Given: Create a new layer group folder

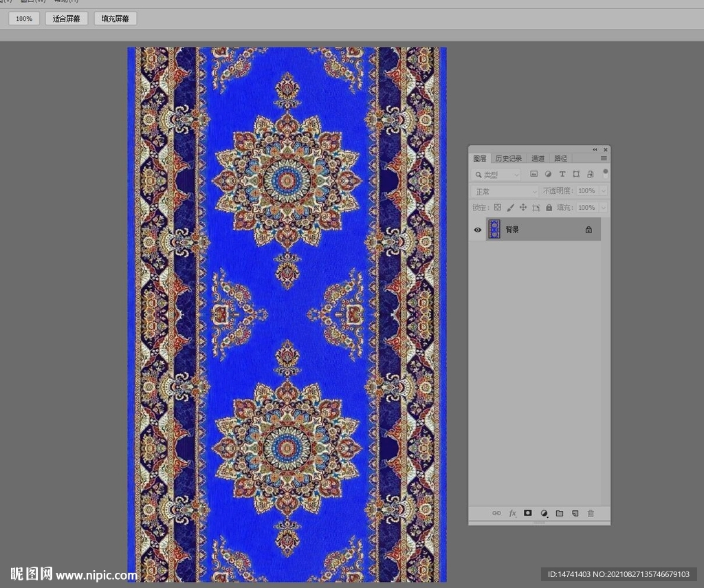Looking at the screenshot, I should point(559,513).
